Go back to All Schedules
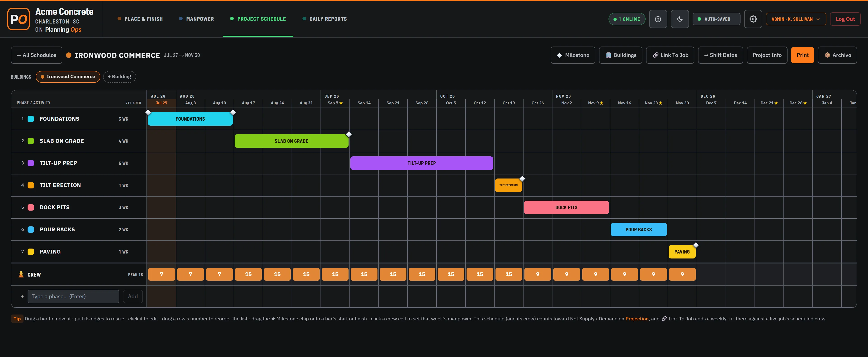 (36, 55)
